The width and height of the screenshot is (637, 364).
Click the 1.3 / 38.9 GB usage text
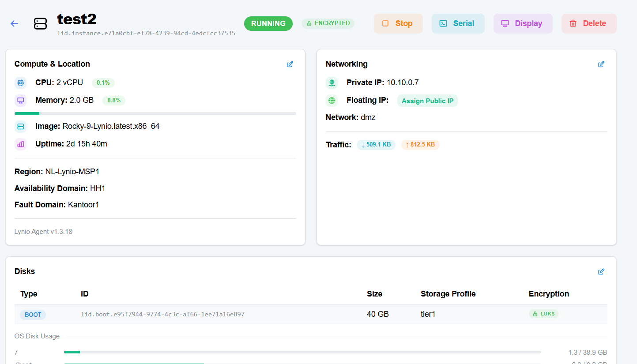click(x=588, y=353)
